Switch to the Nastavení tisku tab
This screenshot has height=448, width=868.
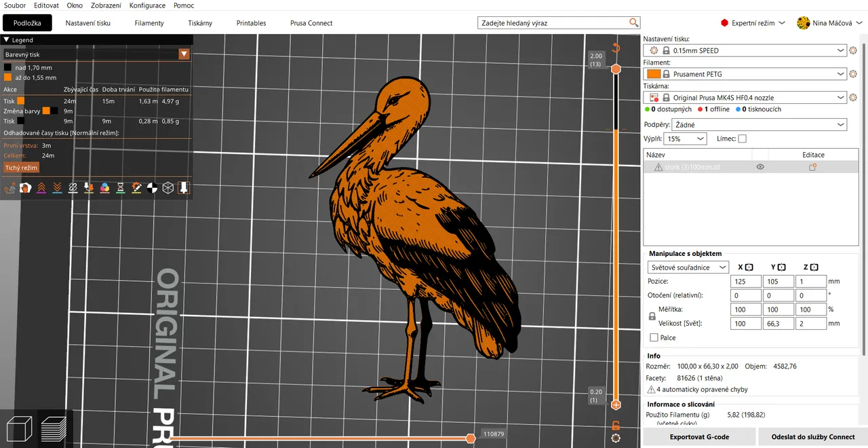[87, 22]
